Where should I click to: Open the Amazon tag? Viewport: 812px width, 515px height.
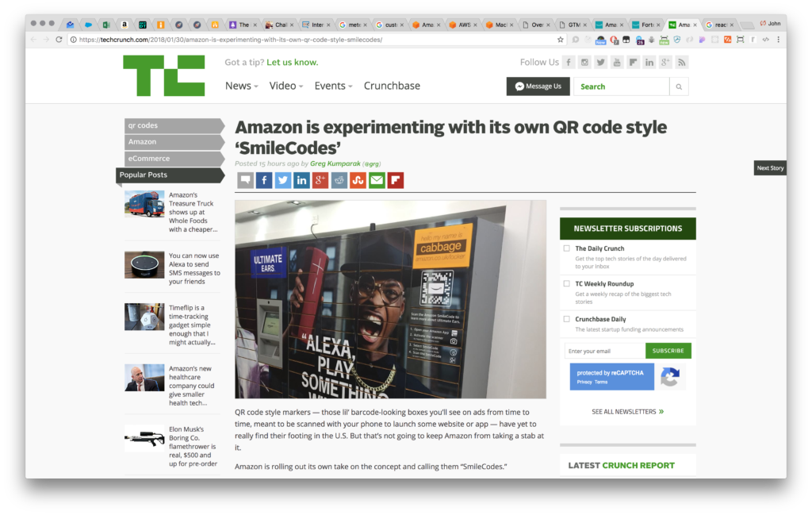(x=174, y=142)
